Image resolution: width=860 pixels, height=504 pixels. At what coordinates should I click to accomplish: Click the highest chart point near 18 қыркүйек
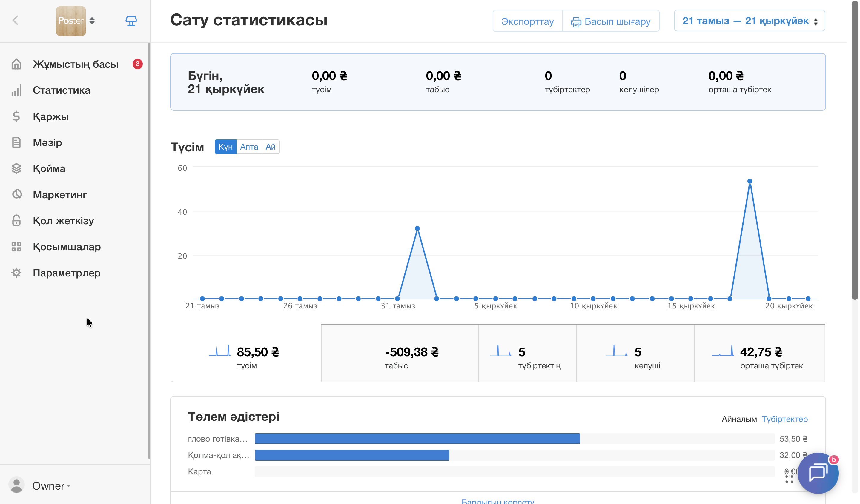pyautogui.click(x=750, y=181)
